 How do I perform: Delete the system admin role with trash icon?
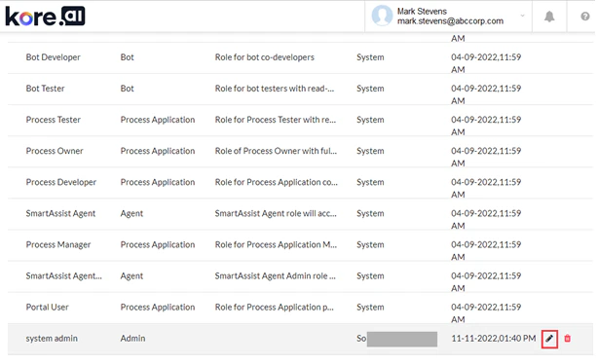click(568, 339)
